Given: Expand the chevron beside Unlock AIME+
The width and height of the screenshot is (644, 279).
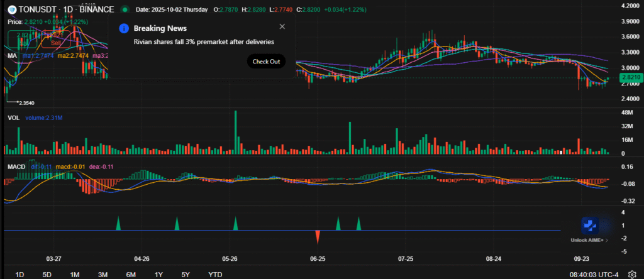Looking at the screenshot, I should [x=607, y=240].
